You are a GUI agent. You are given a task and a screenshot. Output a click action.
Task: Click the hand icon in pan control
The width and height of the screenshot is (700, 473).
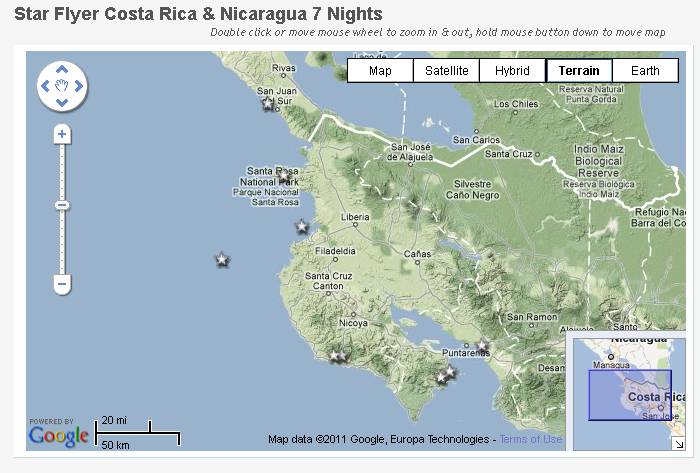click(x=62, y=87)
